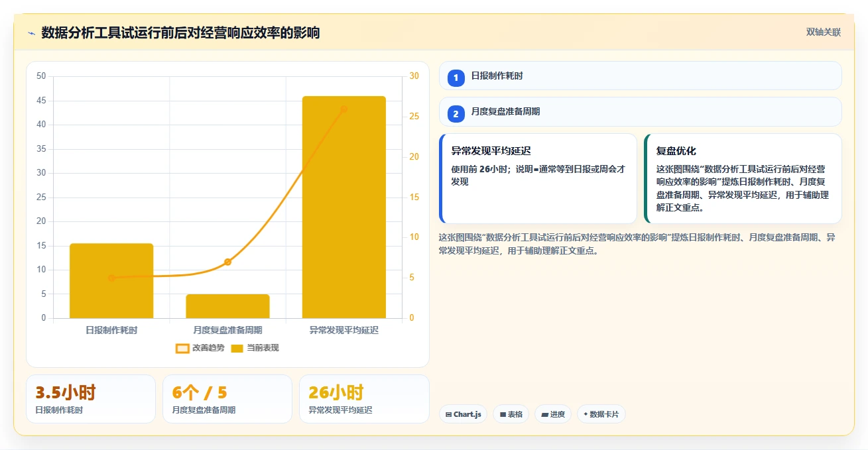Click the x-axis label 月度复盘准备周期

[x=227, y=329]
